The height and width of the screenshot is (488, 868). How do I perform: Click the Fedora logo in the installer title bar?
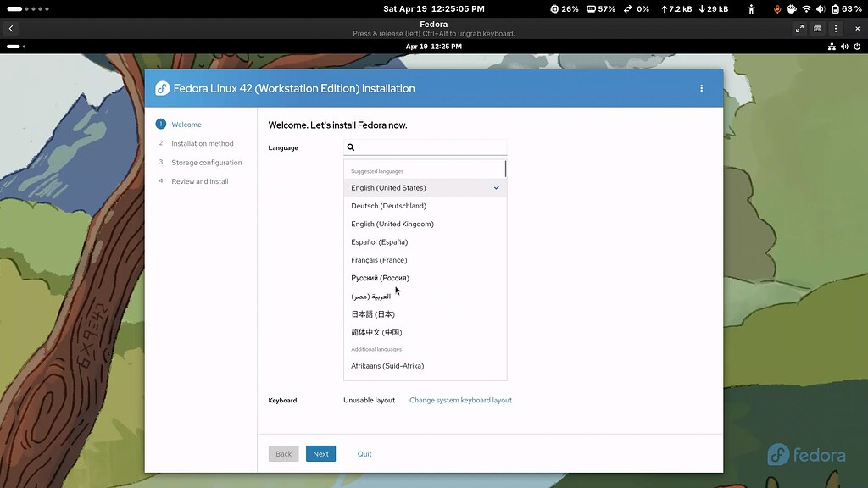point(161,87)
